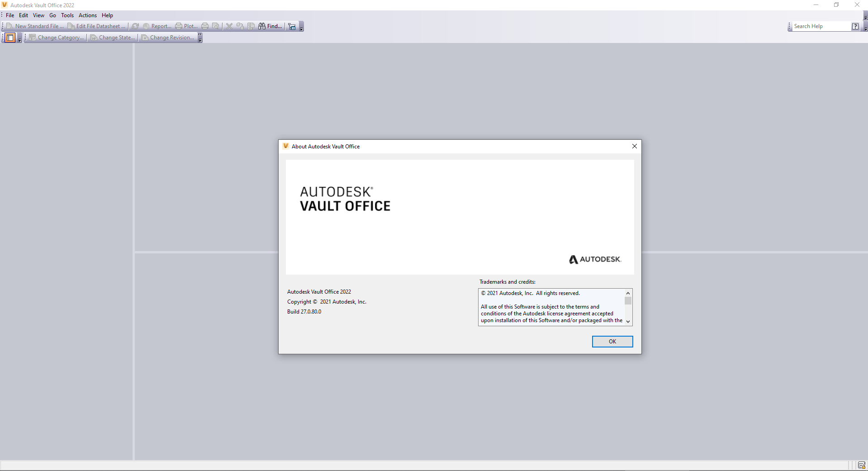This screenshot has width=868, height=471.
Task: Click the Trademarks and credits label
Action: coord(508,282)
